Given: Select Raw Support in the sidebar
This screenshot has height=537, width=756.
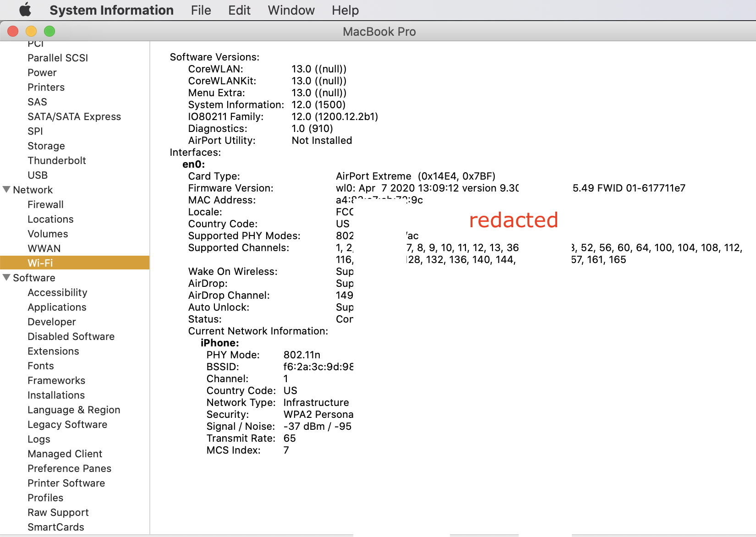Looking at the screenshot, I should pyautogui.click(x=58, y=512).
